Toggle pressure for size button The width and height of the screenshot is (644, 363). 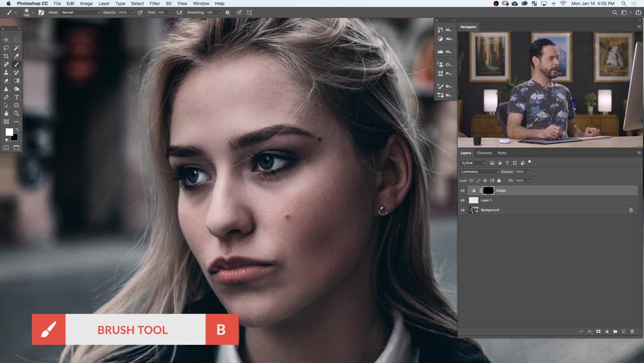pyautogui.click(x=239, y=12)
